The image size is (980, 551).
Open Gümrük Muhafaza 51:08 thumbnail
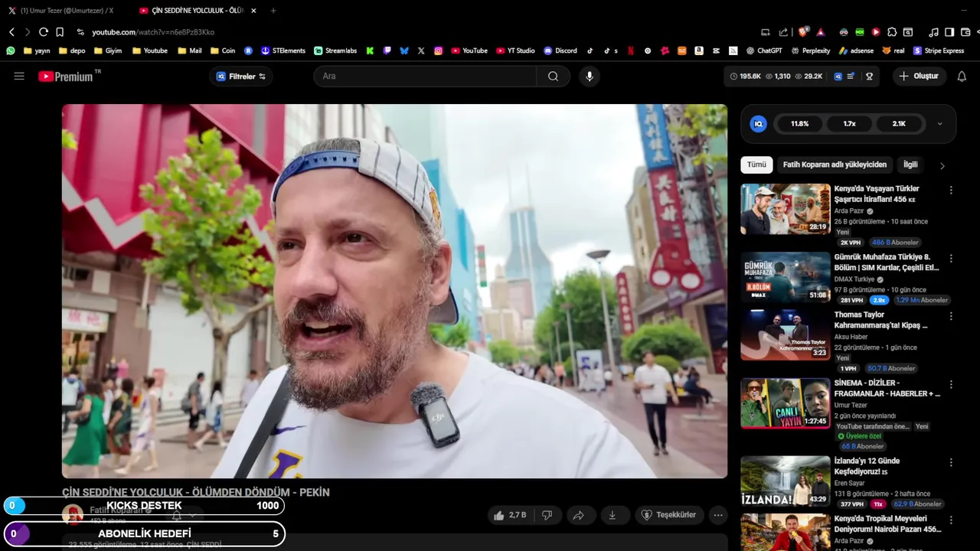point(786,277)
